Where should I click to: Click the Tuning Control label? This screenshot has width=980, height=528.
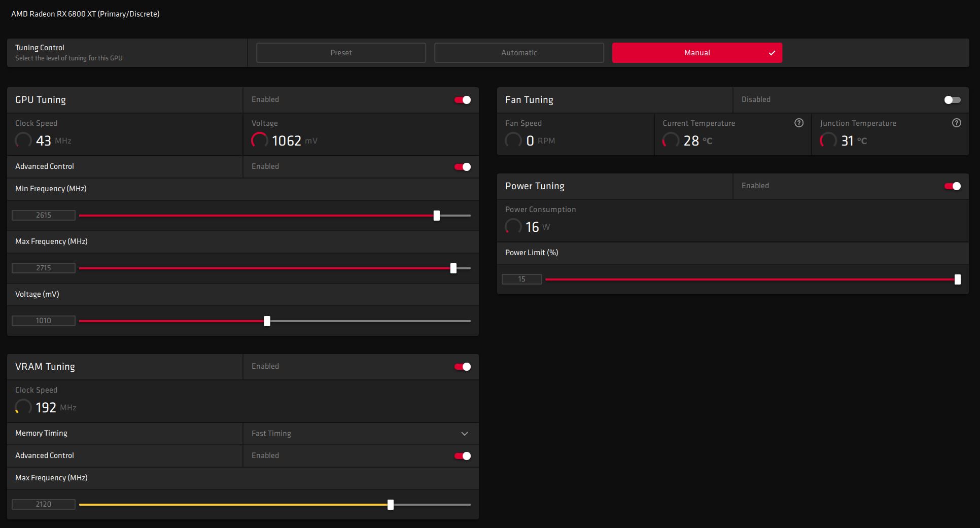point(40,48)
